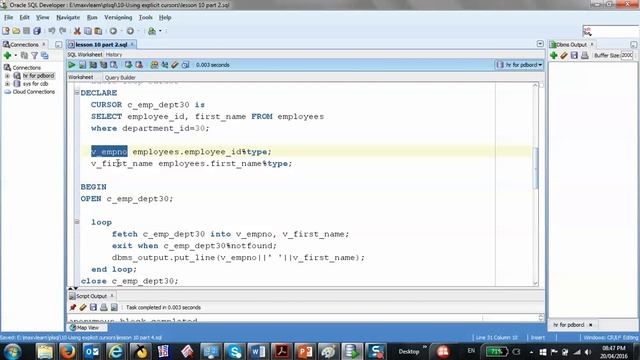
Task: Toggle case with To Upper/Lower icon
Action: click(164, 65)
